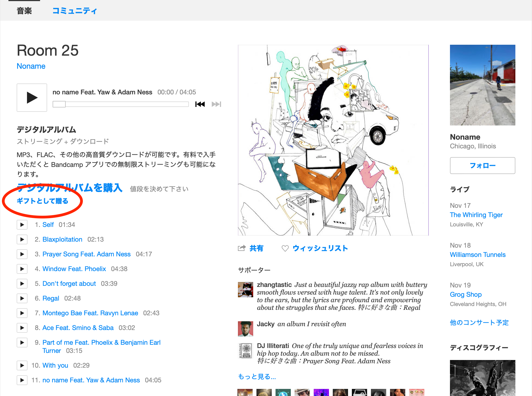Viewport: 532px width, 396px height.
Task: Play track 7 Montego Bae
Action: click(22, 313)
